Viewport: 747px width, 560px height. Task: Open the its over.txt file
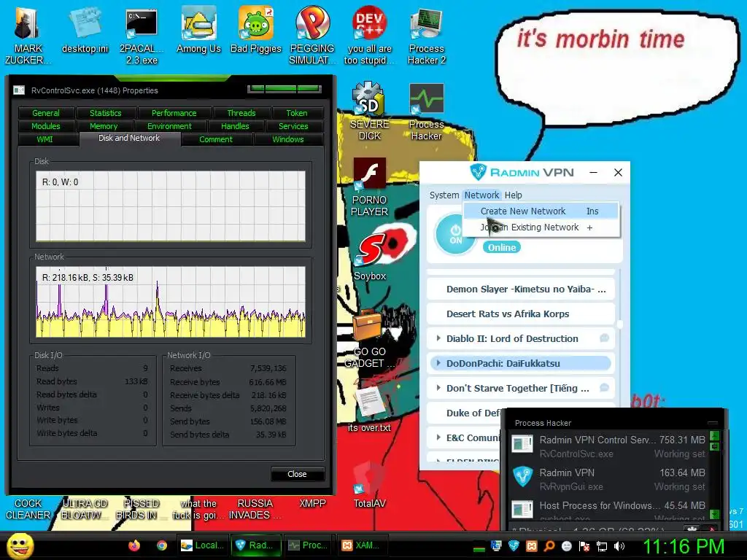click(369, 408)
